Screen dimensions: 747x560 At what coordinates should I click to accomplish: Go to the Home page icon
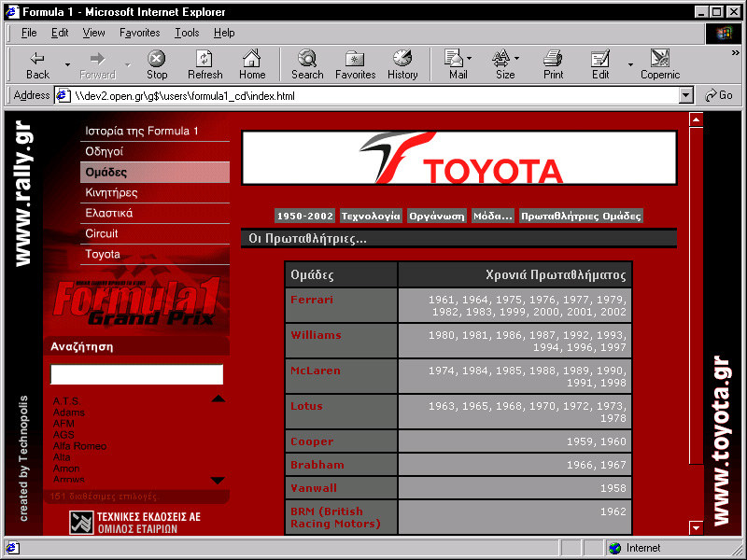coord(252,64)
